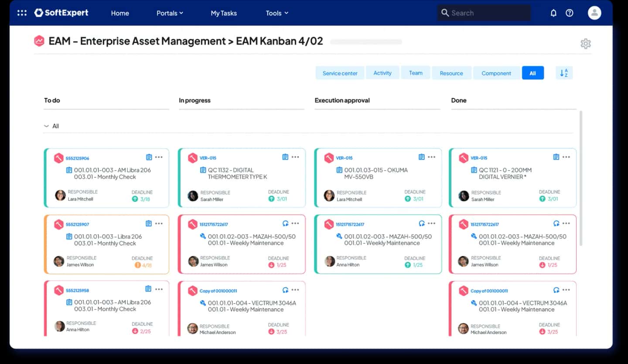
Task: Open three-dot menu on card 5552125906
Action: coord(159,157)
